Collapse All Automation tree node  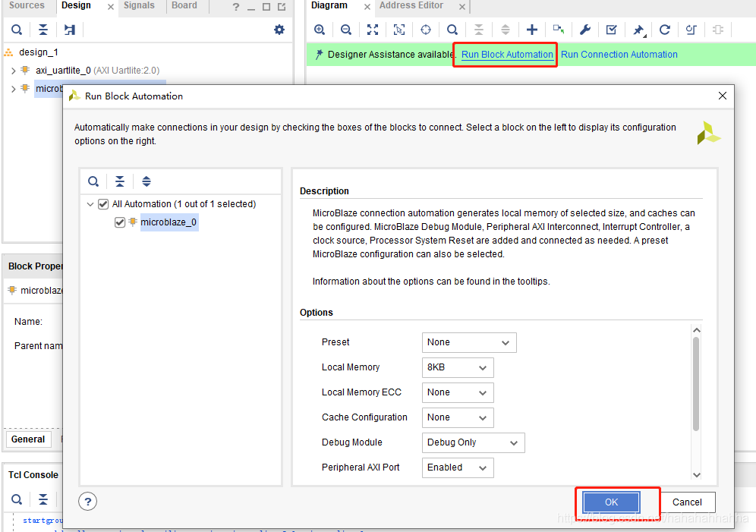pos(90,204)
